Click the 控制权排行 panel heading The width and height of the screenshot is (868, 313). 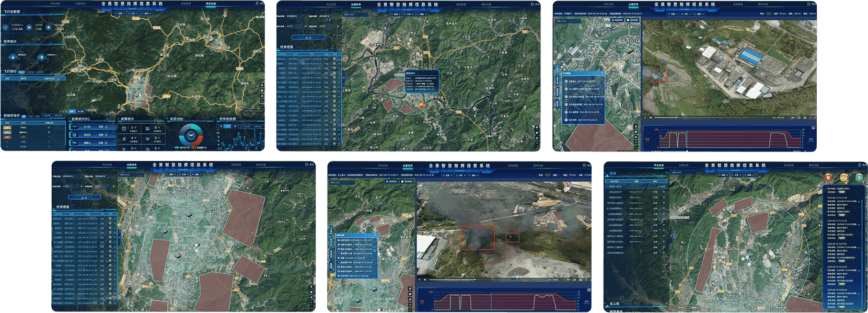coord(11,116)
